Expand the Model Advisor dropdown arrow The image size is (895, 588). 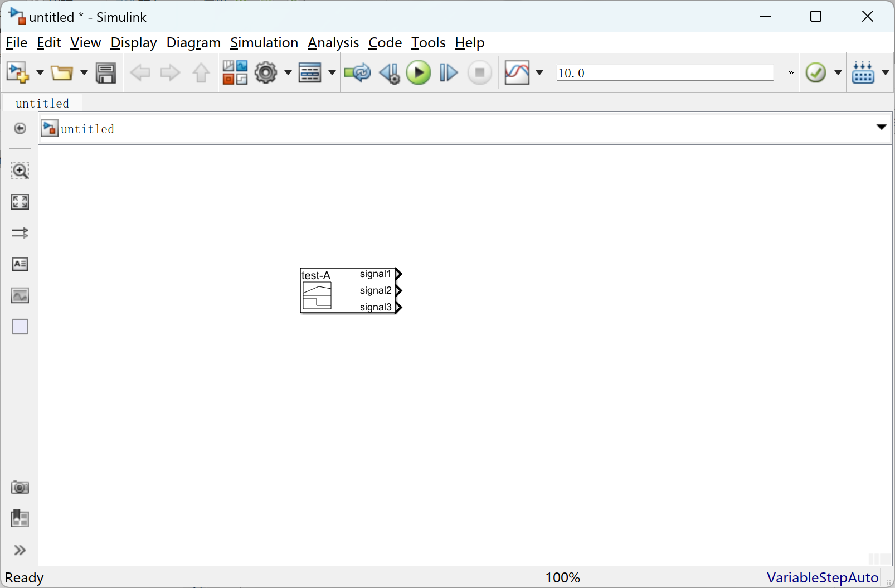pos(838,73)
